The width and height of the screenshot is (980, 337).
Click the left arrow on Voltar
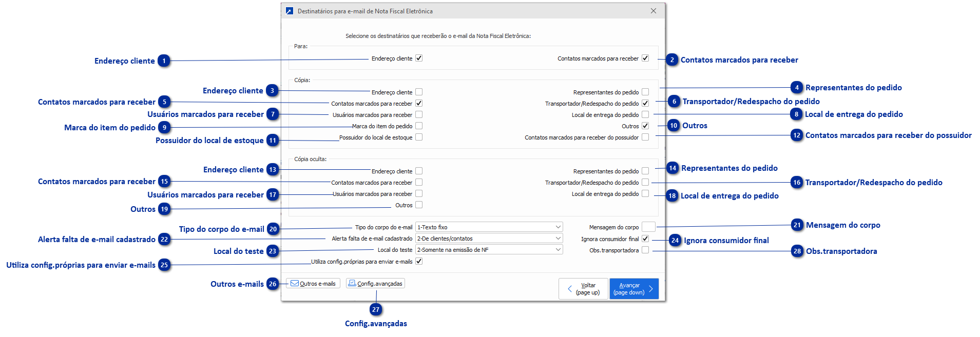pos(569,289)
